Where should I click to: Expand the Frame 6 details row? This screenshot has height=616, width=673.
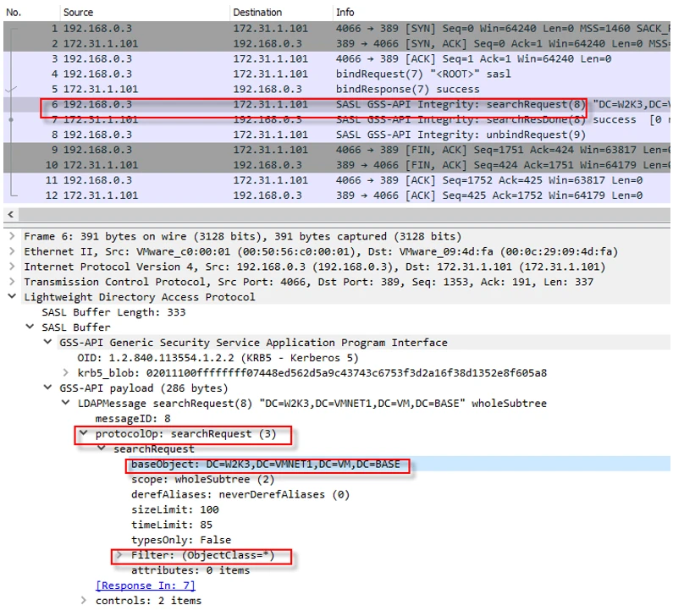coord(11,237)
